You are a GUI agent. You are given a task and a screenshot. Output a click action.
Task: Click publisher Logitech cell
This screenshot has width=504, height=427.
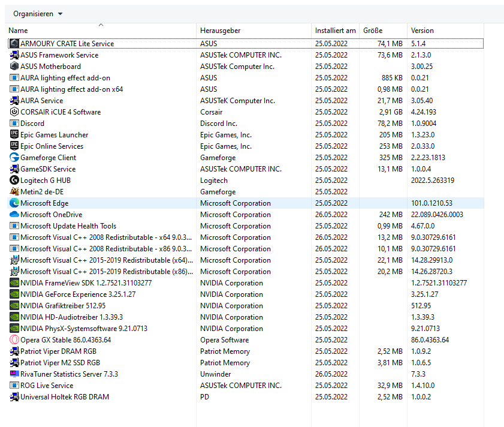pos(214,180)
